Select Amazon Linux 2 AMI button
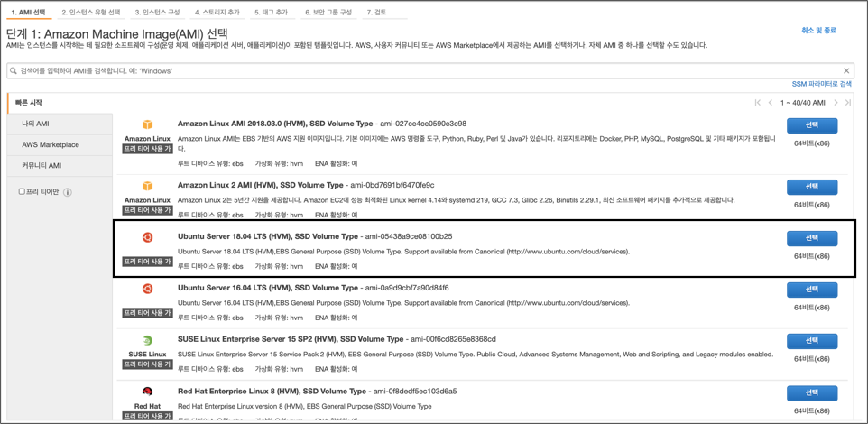The image size is (868, 424). 812,187
